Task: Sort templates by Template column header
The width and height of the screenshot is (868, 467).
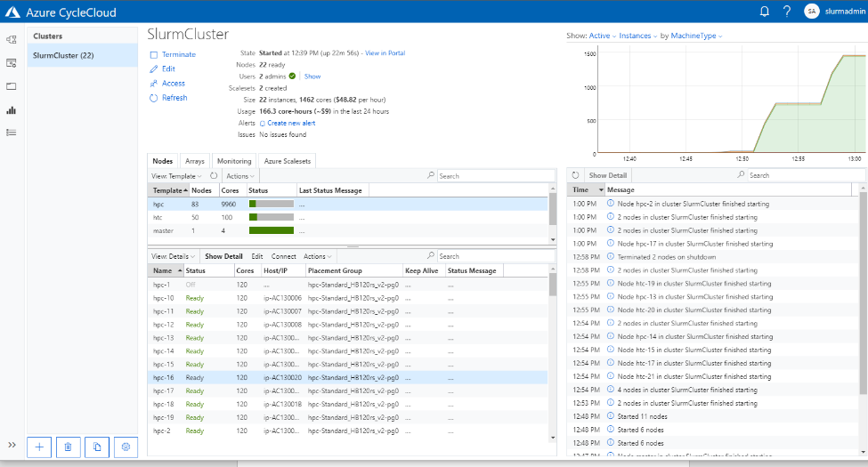Action: [x=167, y=190]
